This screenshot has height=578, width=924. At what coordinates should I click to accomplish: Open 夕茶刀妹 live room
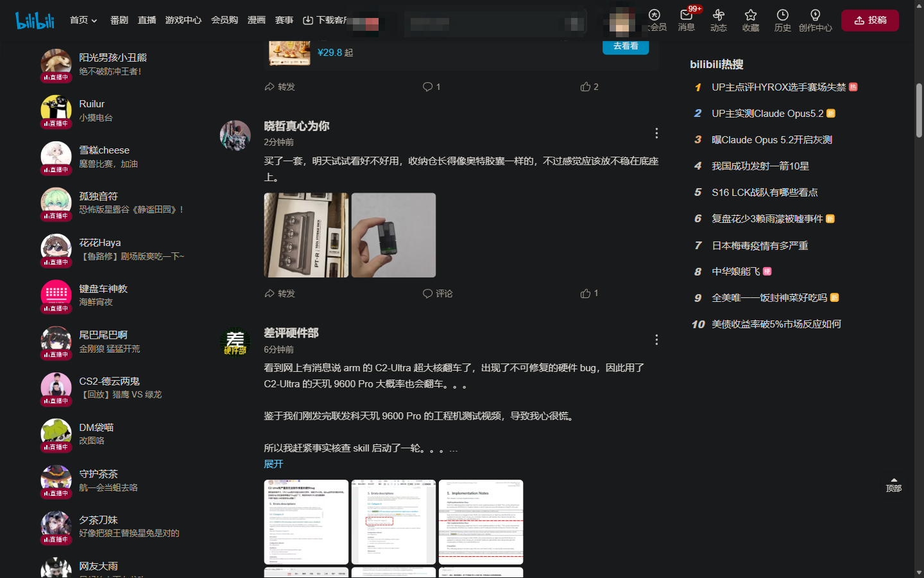point(56,527)
